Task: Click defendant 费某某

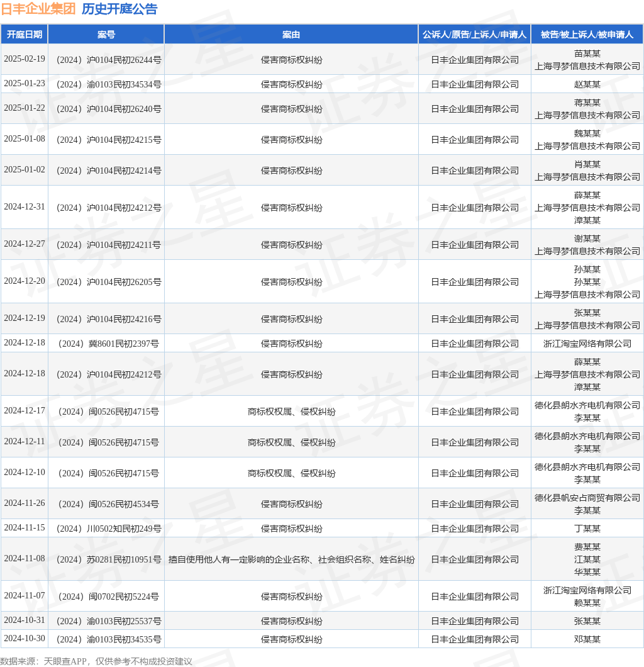Action: point(587,547)
